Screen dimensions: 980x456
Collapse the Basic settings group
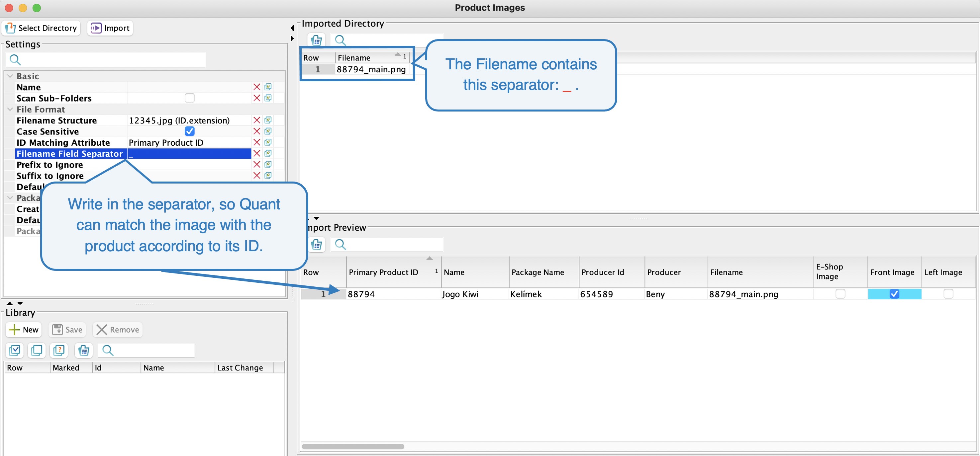pos(10,76)
